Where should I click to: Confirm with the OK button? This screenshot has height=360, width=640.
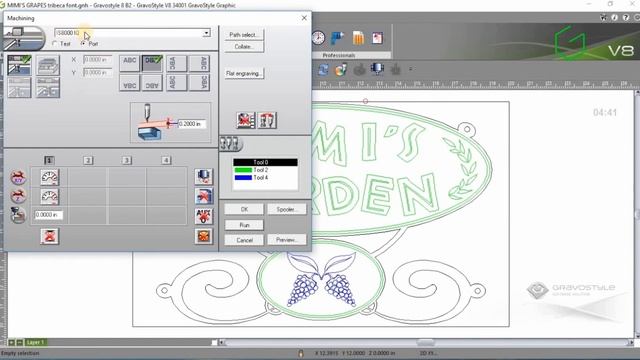tap(244, 209)
